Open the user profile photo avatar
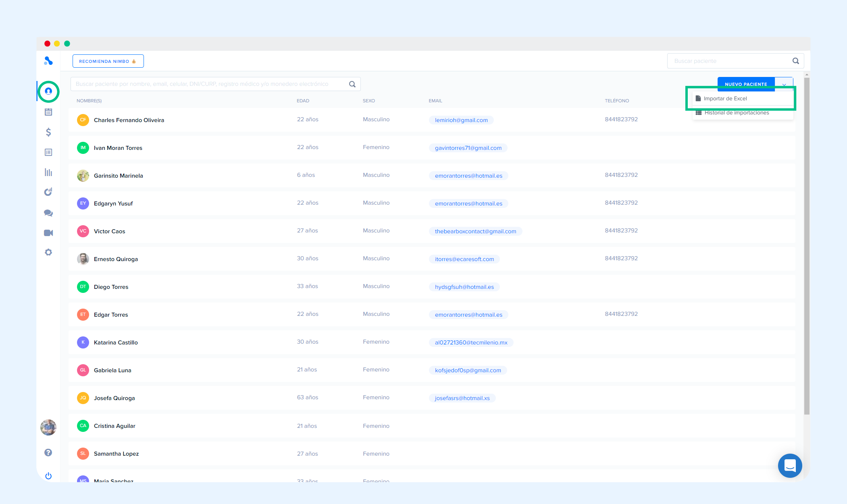 48,427
